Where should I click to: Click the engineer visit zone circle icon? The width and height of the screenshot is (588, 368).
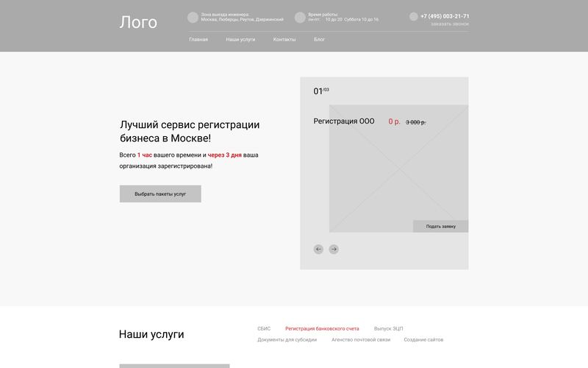193,17
